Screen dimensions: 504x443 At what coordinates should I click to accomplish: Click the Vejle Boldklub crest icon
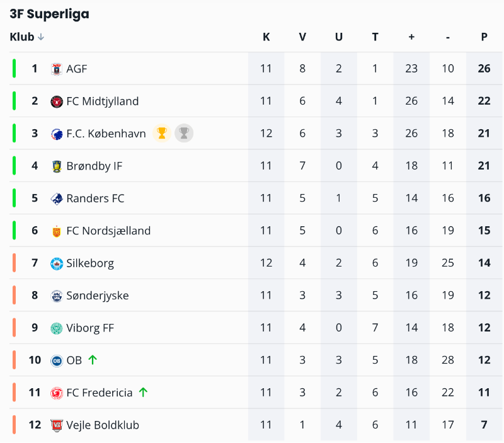pos(57,425)
